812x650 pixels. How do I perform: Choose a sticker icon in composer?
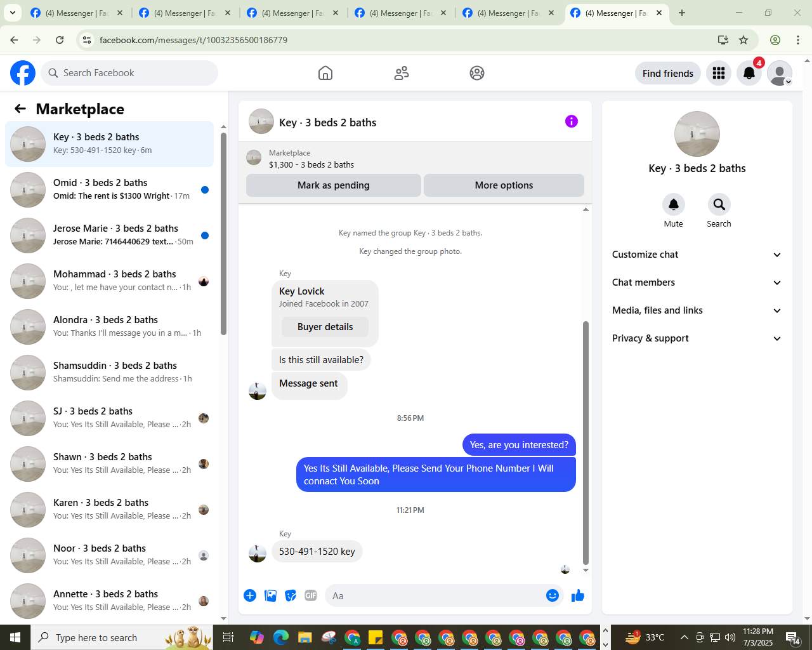pos(291,595)
